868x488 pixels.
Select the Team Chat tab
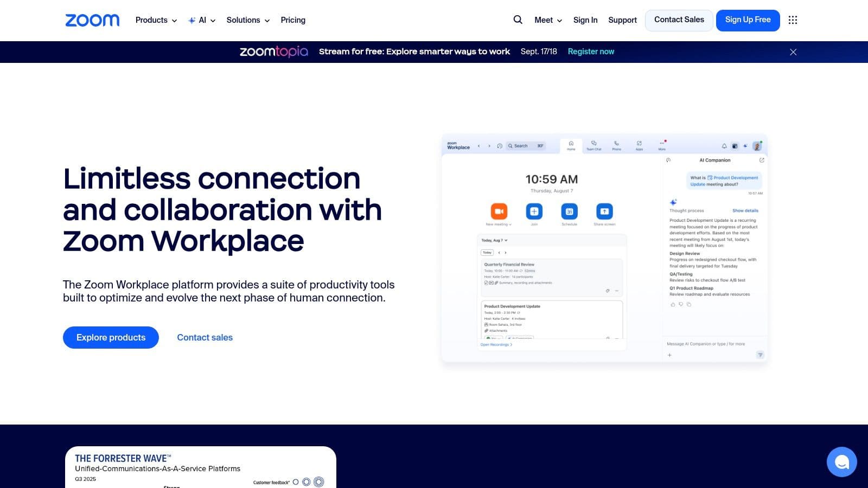(593, 145)
